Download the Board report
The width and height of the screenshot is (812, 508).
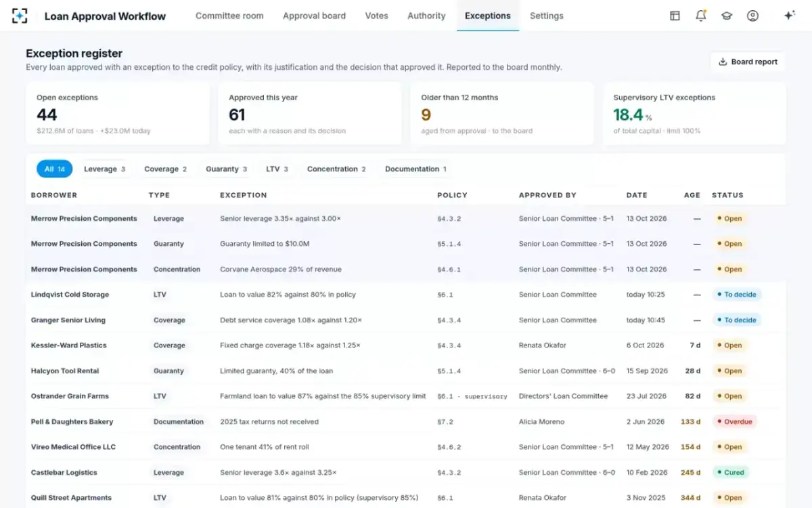[x=748, y=62]
